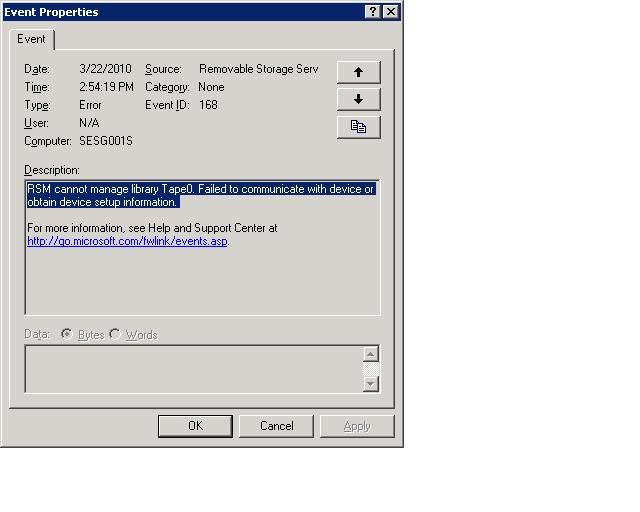Viewport: 640px width, 512px height.
Task: Click the Event ID value 168
Action: pos(208,105)
